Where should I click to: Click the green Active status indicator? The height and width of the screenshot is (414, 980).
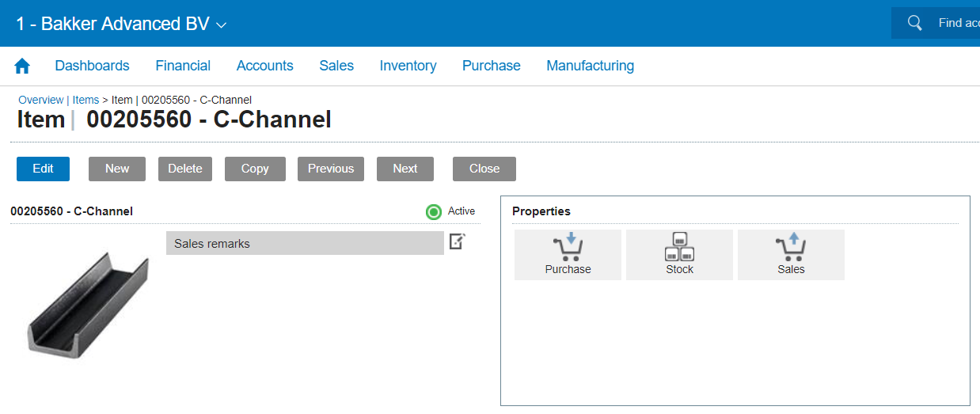pos(434,211)
